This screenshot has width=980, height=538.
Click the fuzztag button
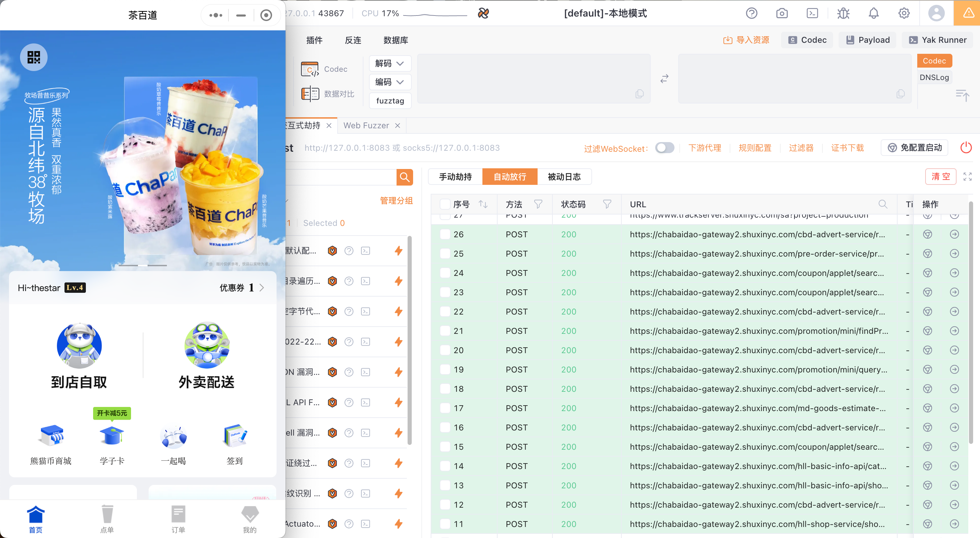[390, 101]
